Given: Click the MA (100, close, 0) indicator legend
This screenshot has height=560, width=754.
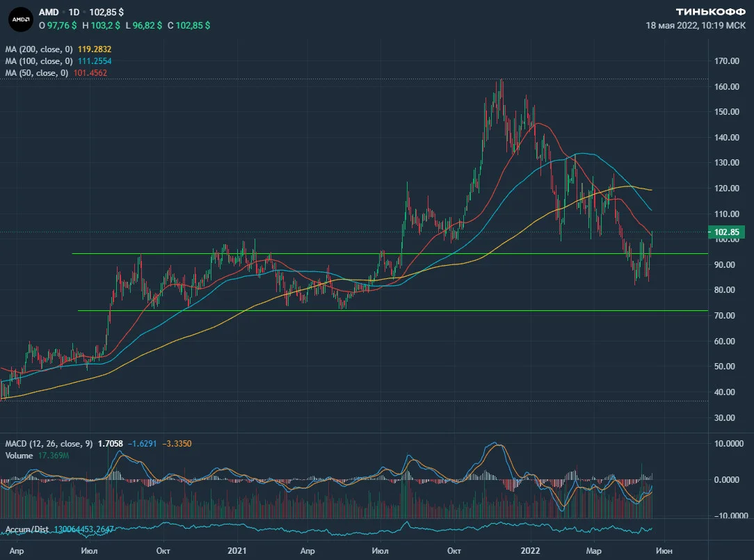Looking at the screenshot, I should (x=39, y=61).
